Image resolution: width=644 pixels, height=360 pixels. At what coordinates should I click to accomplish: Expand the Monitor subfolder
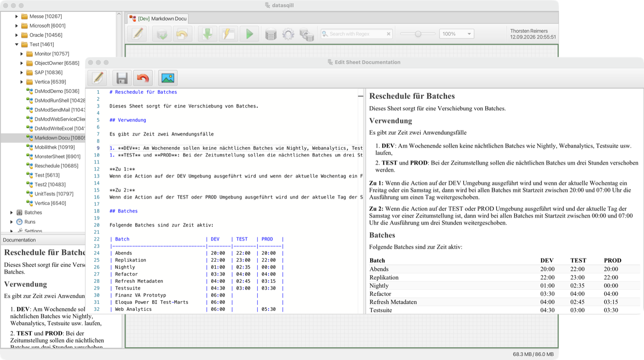(22, 54)
